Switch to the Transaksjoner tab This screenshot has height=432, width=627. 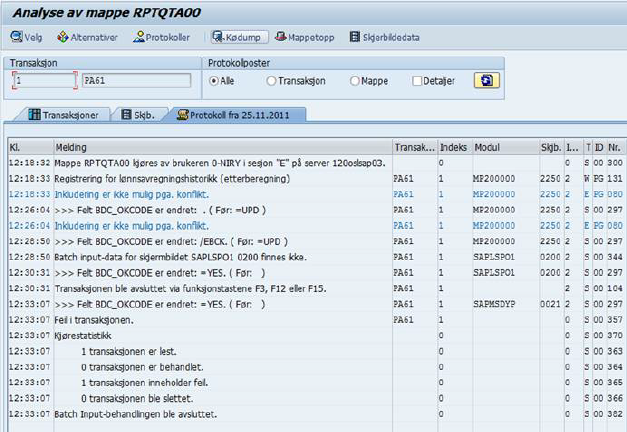point(63,115)
